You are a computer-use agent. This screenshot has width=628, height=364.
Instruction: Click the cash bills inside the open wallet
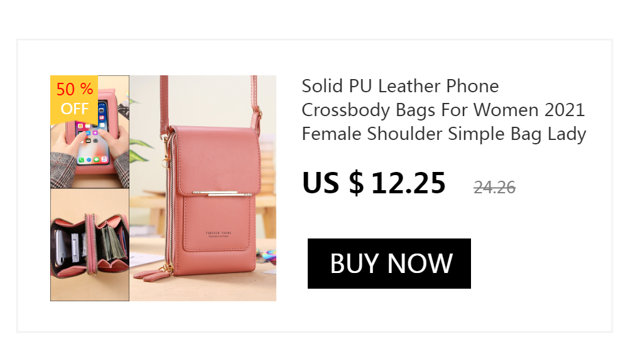pyautogui.click(x=112, y=242)
